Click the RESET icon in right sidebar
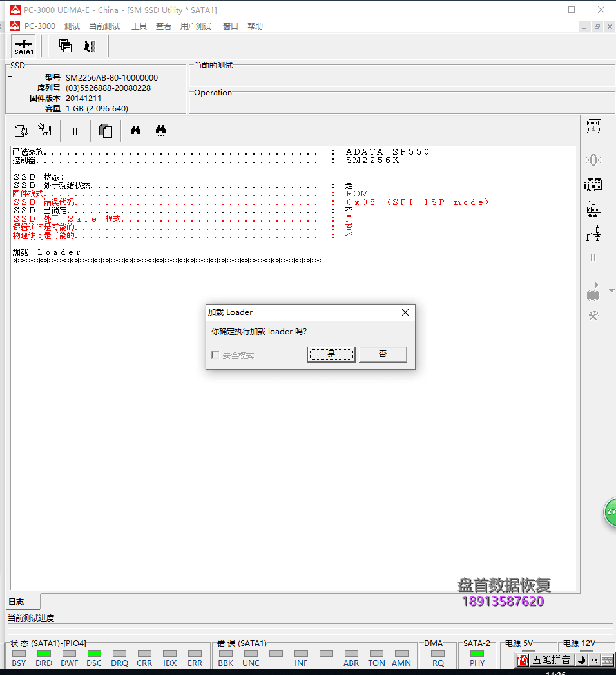This screenshot has width=616, height=675. coord(593,209)
